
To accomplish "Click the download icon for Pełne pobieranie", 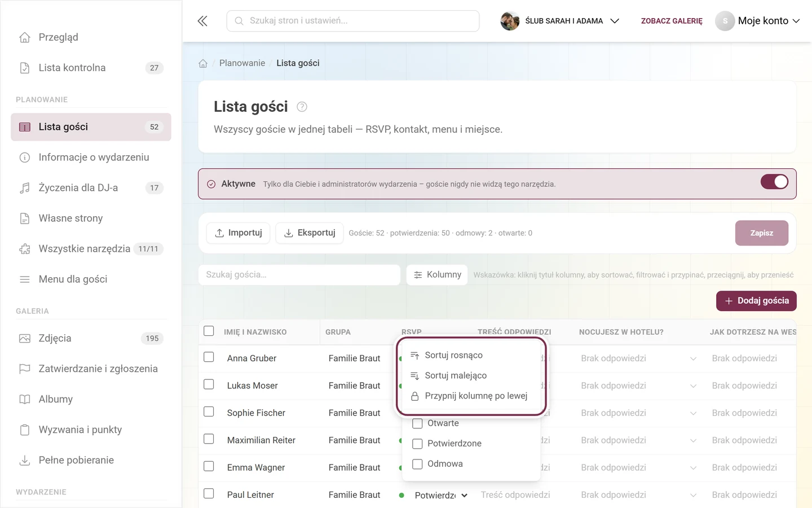I will 25,461.
